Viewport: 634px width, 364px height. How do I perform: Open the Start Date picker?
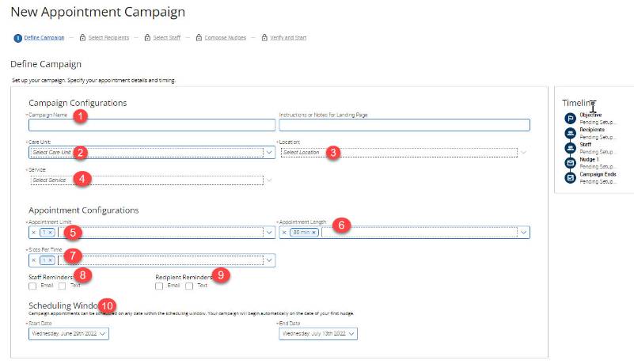click(67, 334)
